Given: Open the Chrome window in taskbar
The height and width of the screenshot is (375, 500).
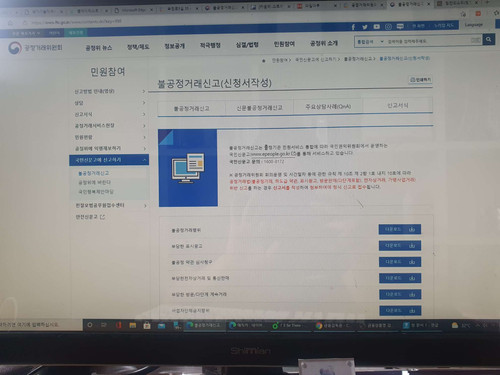Looking at the screenshot, I should (x=334, y=326).
